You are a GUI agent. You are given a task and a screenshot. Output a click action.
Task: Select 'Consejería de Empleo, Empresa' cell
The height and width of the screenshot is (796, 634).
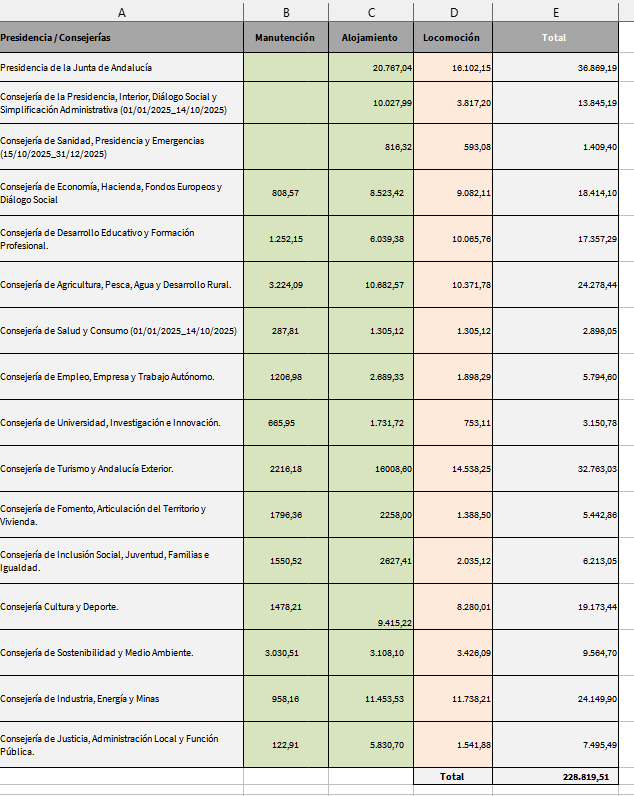point(121,377)
